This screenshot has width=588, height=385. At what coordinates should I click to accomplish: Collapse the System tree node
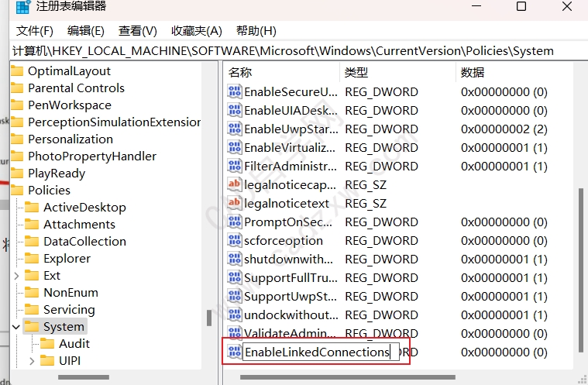(x=16, y=327)
